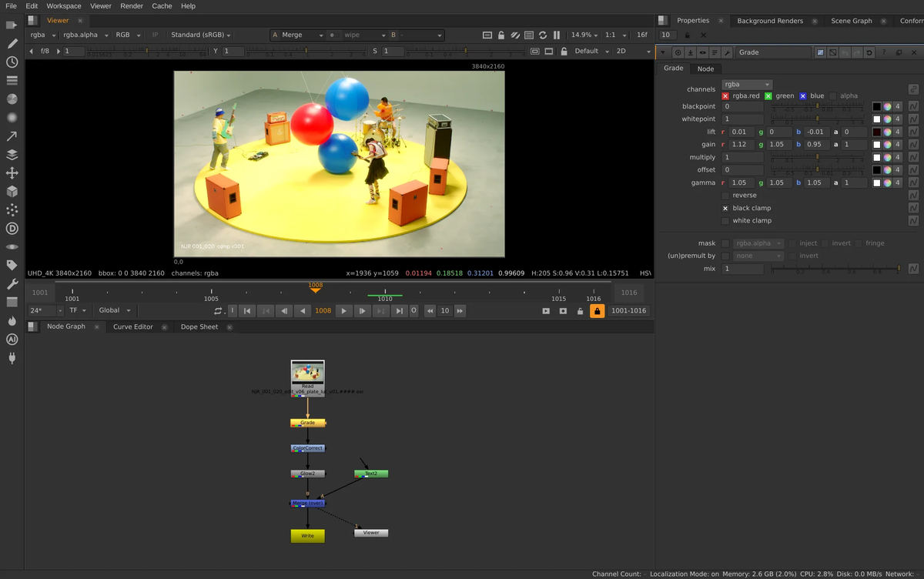924x579 pixels.
Task: Open the rgba layer dropdown in viewer
Action: [x=42, y=35]
